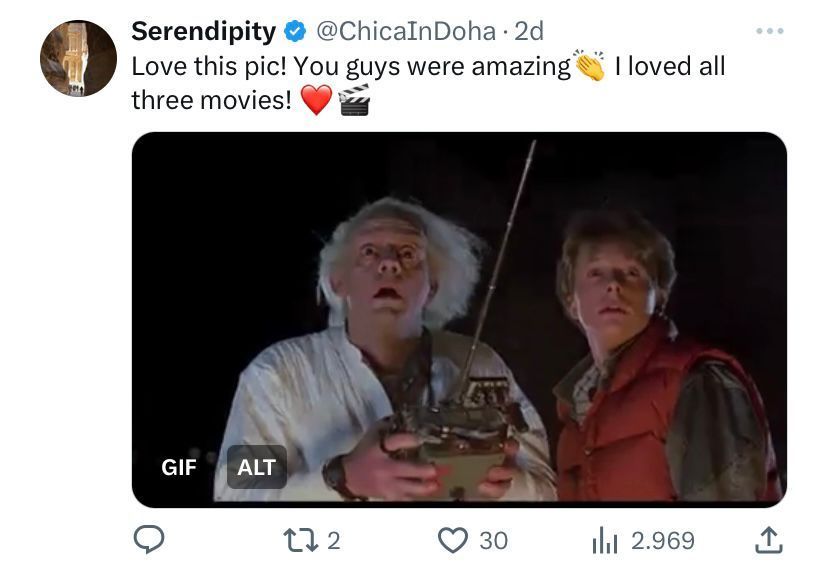The height and width of the screenshot is (577, 828).
Task: Retweet using the repost arrows icon
Action: pos(301,540)
